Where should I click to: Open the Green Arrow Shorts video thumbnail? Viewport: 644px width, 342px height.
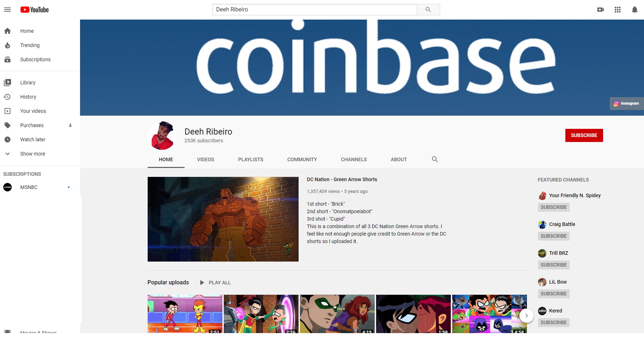point(223,219)
